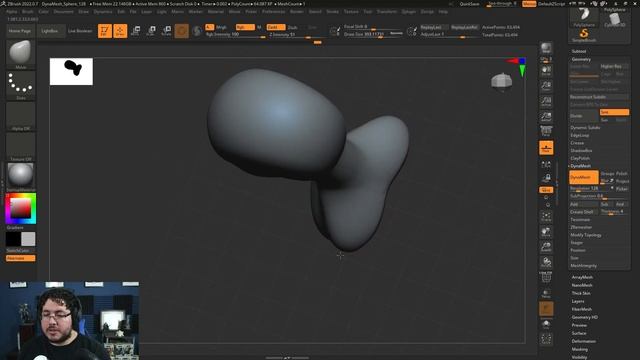Open the Material menu
The height and width of the screenshot is (360, 640).
(x=216, y=11)
